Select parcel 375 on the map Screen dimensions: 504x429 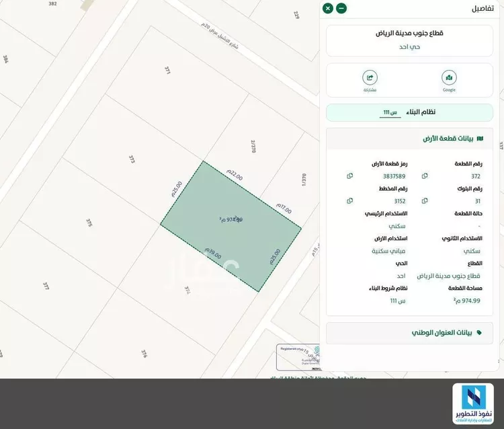[89, 223]
